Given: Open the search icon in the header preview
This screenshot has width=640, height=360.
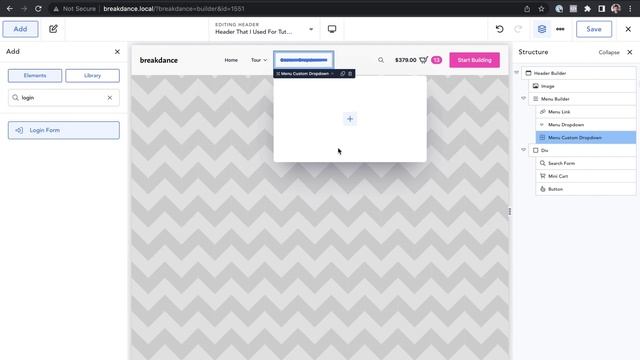Looking at the screenshot, I should pos(381,60).
